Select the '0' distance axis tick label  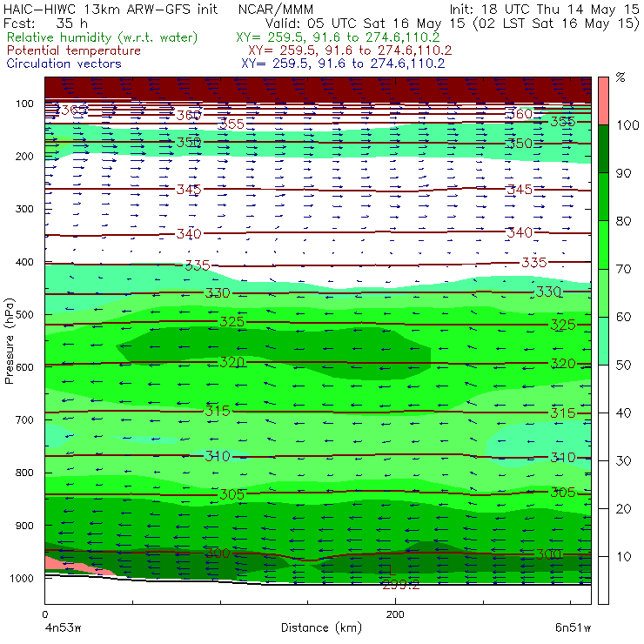pyautogui.click(x=44, y=614)
